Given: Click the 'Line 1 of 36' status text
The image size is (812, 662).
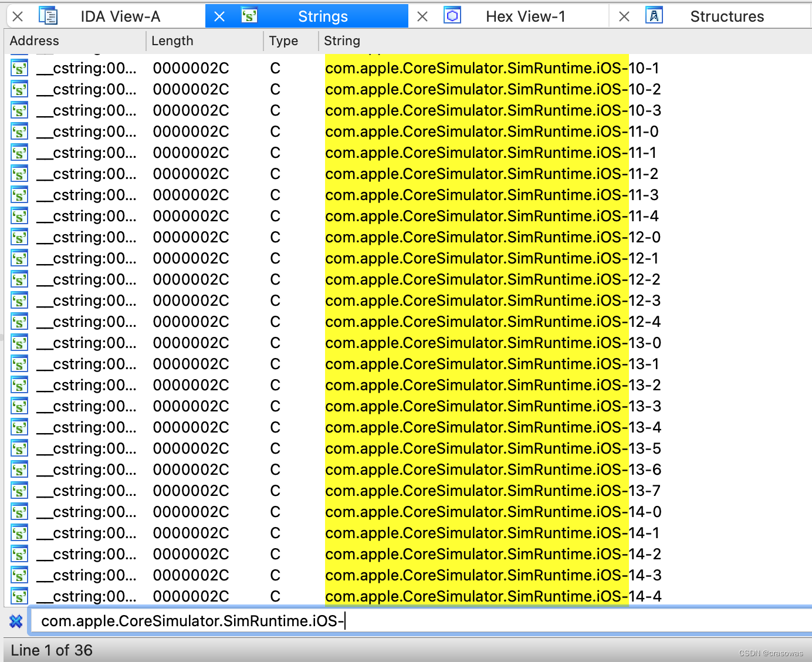Looking at the screenshot, I should coord(52,650).
